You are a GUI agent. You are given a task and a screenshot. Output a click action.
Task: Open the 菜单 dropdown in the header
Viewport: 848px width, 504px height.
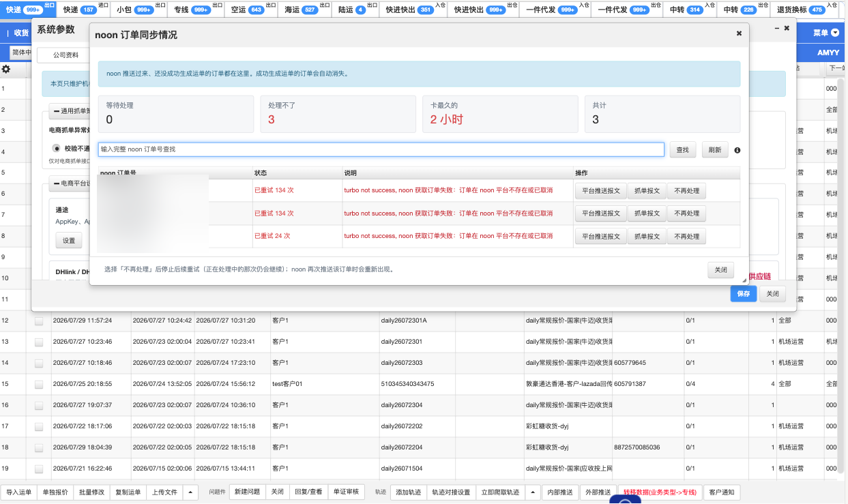pos(824,33)
